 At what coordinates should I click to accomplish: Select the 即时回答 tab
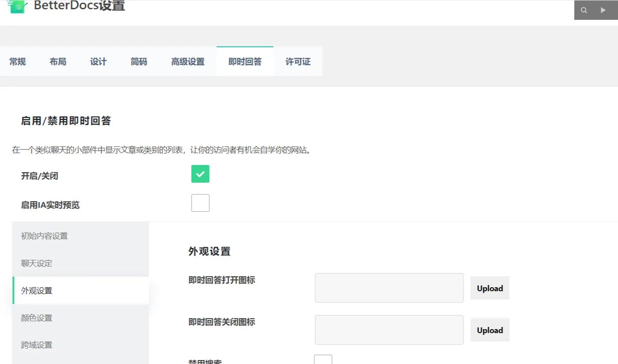coord(245,62)
